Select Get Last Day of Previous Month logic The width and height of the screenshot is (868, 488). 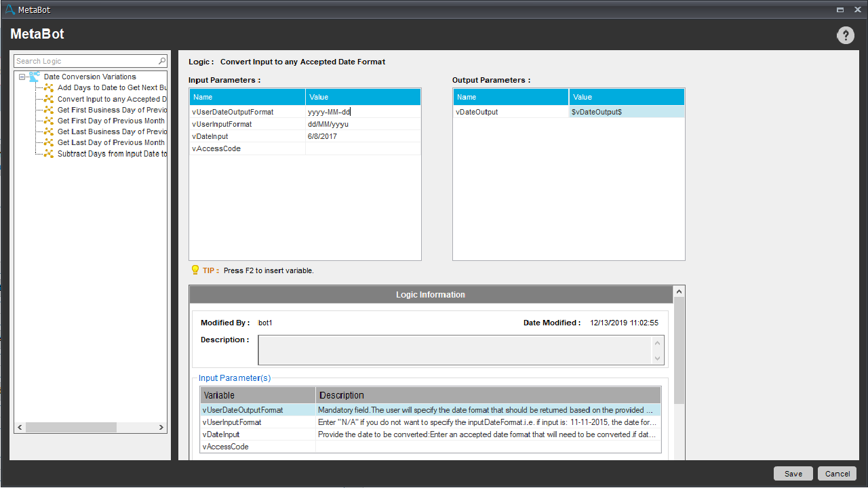click(111, 142)
